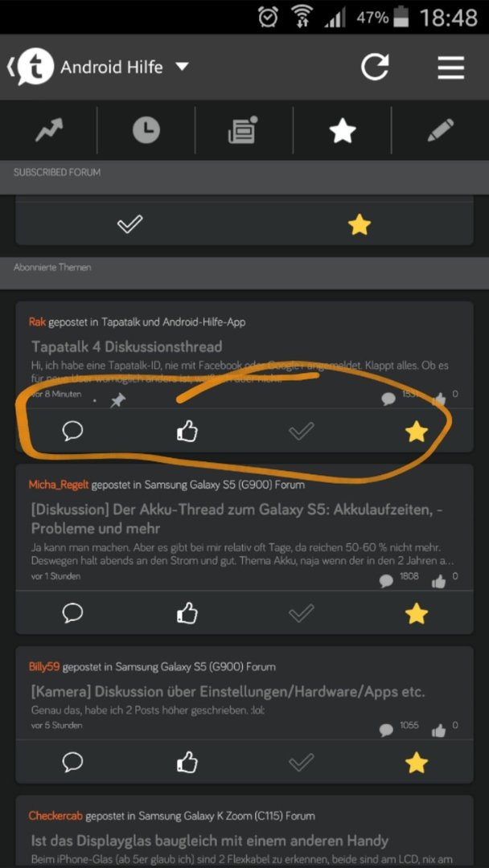
Task: Refresh the Android Hilfe forum
Action: click(x=375, y=68)
